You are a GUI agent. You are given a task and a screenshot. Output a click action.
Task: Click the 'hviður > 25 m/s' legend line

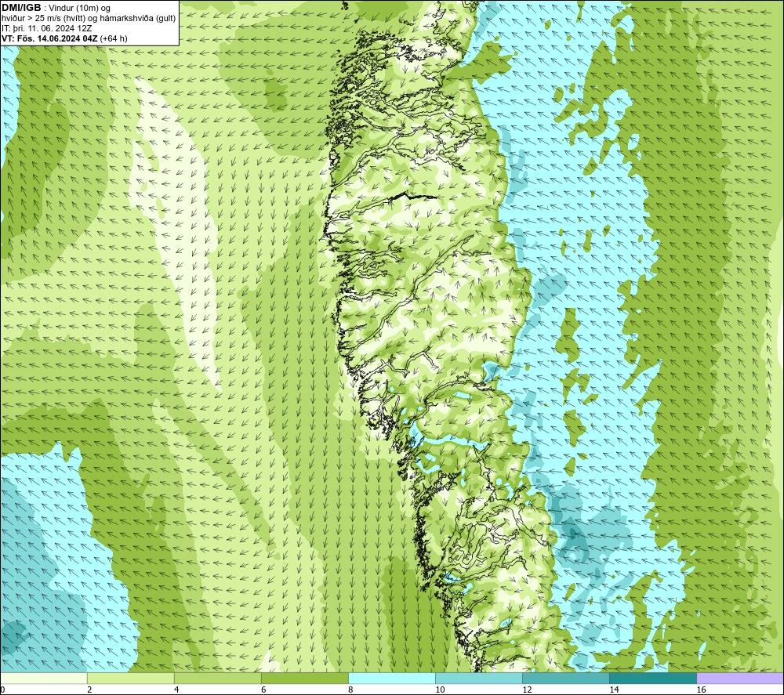click(x=89, y=18)
